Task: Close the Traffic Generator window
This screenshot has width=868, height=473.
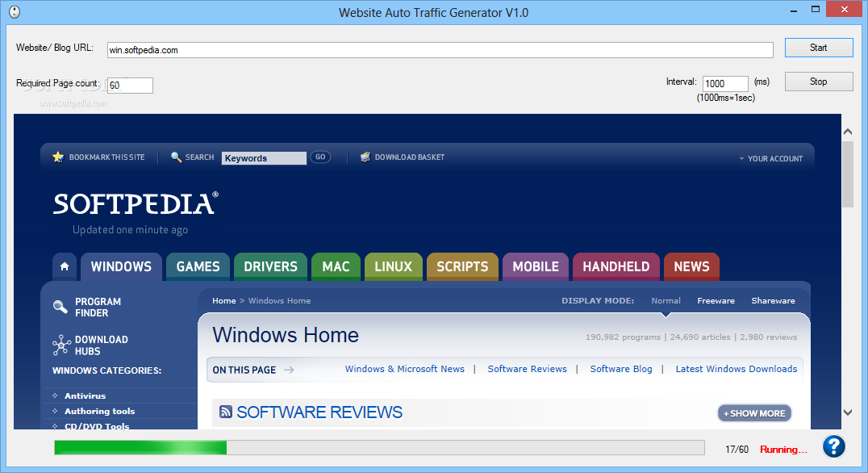Action: [x=844, y=10]
